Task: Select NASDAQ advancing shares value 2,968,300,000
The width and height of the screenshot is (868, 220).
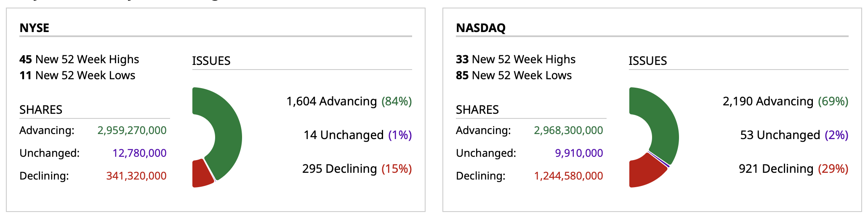Action: click(x=568, y=130)
